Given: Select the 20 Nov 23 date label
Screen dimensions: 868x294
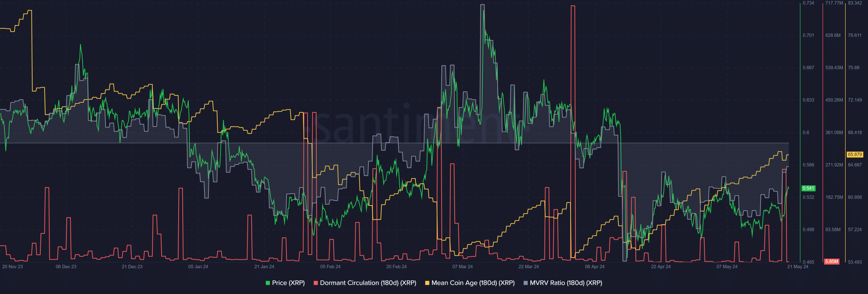Looking at the screenshot, I should click(13, 267).
